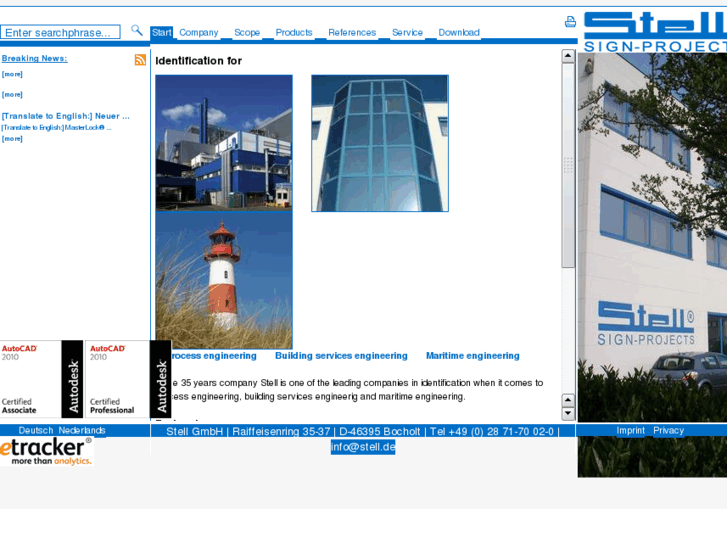
Task: Open the 'Neuer ...' news headline
Action: click(x=66, y=116)
